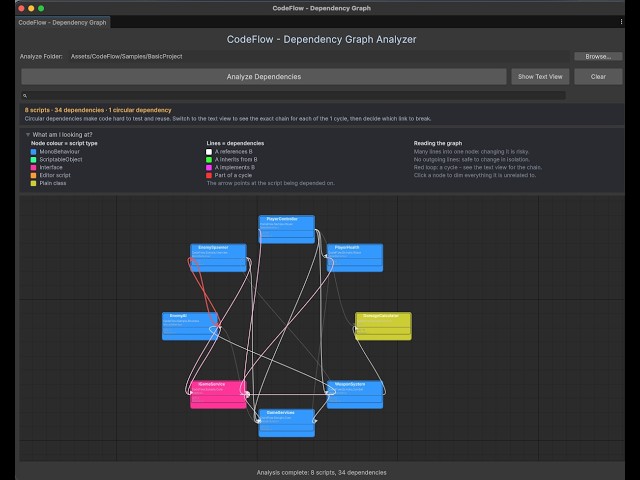This screenshot has height=480, width=640.
Task: Click the Analyze Folder path text
Action: coord(127,56)
